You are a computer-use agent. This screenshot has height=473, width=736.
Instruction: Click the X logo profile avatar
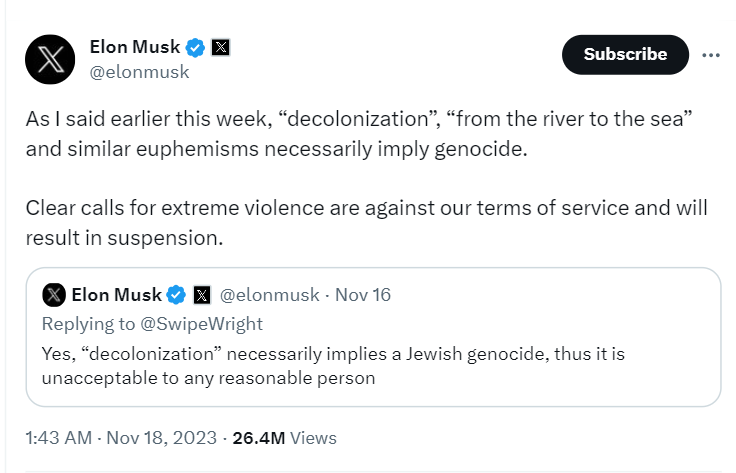click(50, 59)
